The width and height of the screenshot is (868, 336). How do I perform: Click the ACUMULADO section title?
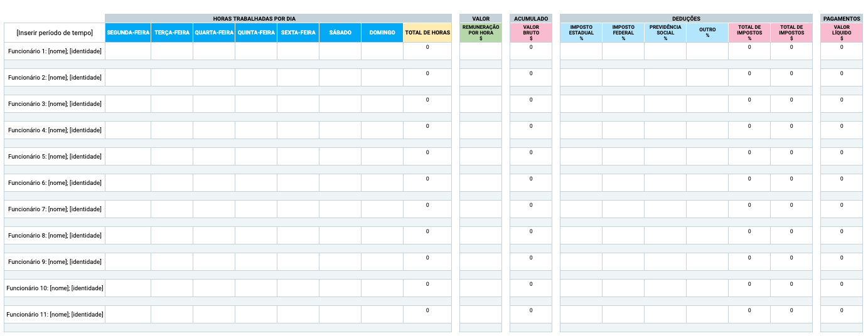[x=531, y=19]
